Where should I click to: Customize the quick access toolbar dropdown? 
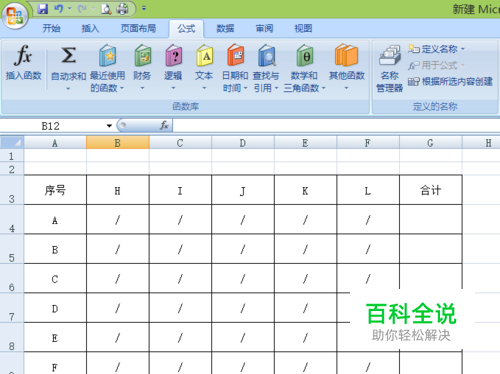coord(144,8)
